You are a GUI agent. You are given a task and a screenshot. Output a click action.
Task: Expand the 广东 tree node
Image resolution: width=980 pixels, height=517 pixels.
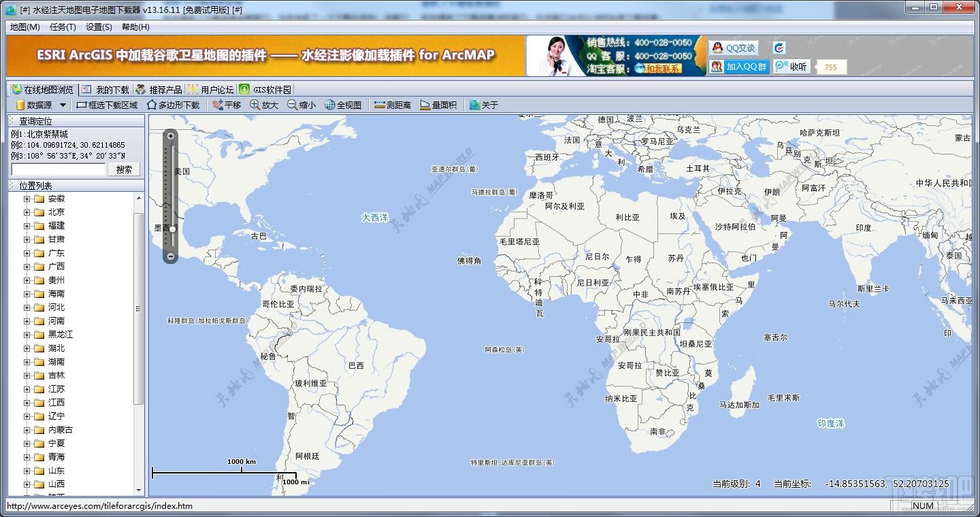coord(27,253)
